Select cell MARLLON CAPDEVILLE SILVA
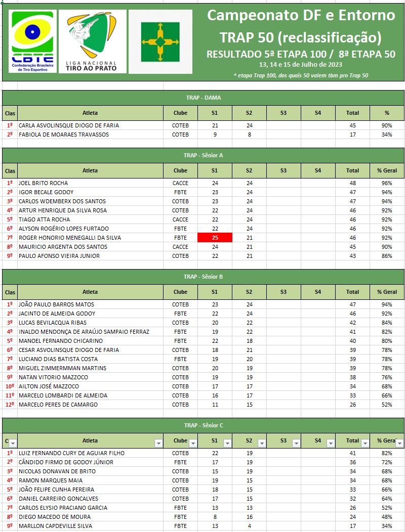 pyautogui.click(x=91, y=526)
